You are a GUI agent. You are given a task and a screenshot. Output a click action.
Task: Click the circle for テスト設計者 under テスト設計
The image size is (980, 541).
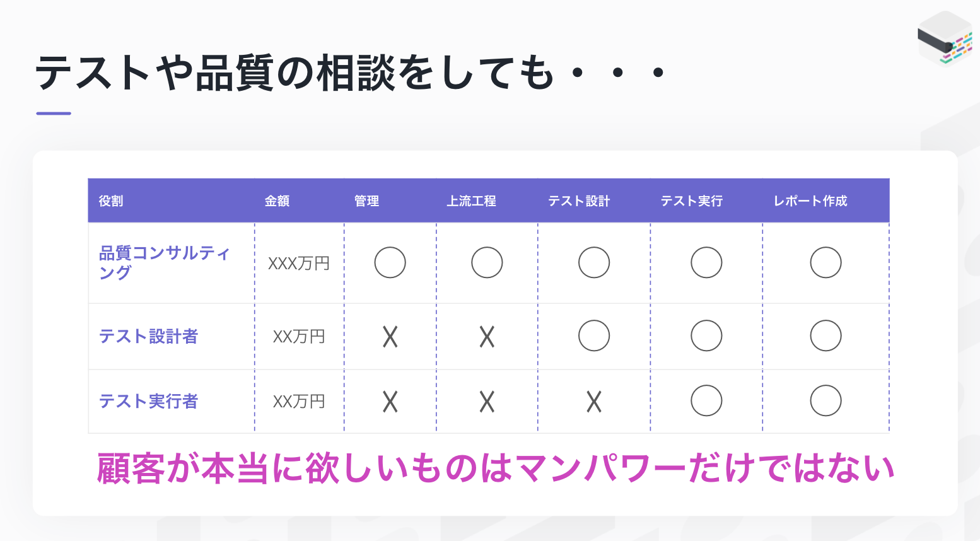click(x=593, y=335)
